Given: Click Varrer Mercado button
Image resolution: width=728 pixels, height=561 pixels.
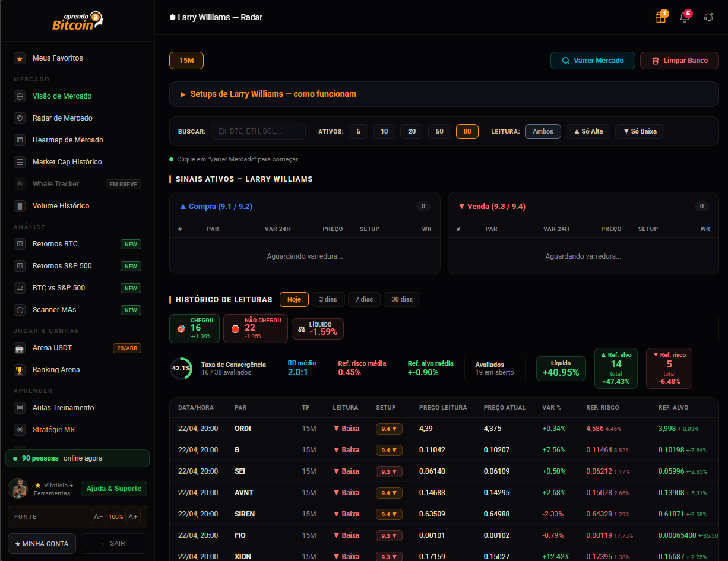Looking at the screenshot, I should 593,61.
